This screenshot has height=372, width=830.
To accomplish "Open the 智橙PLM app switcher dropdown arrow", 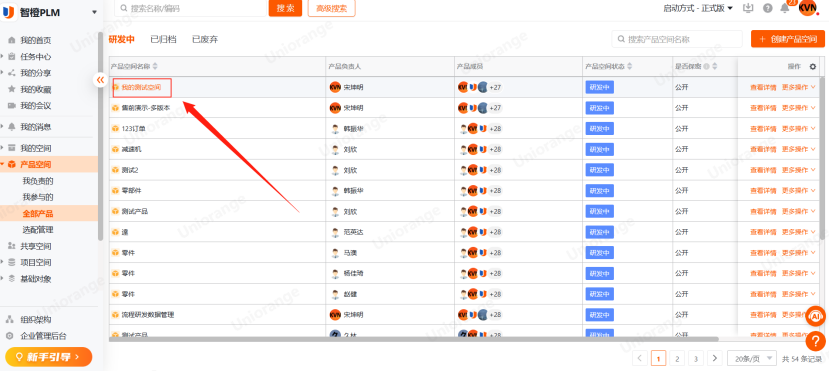I will tap(94, 12).
